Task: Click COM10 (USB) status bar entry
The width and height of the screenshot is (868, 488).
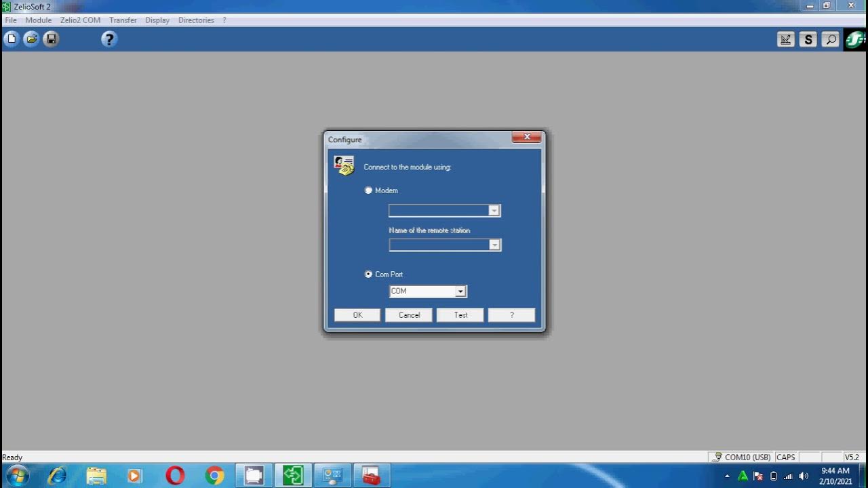Action: 741,457
